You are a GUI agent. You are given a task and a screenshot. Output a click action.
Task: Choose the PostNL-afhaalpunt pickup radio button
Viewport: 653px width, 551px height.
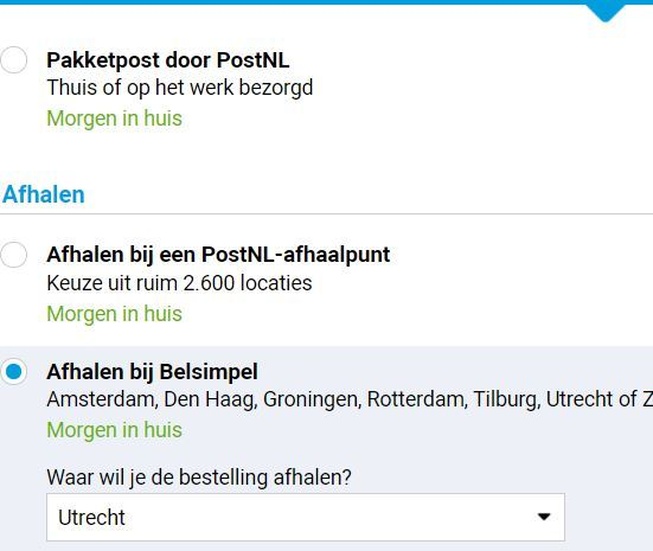tap(14, 255)
